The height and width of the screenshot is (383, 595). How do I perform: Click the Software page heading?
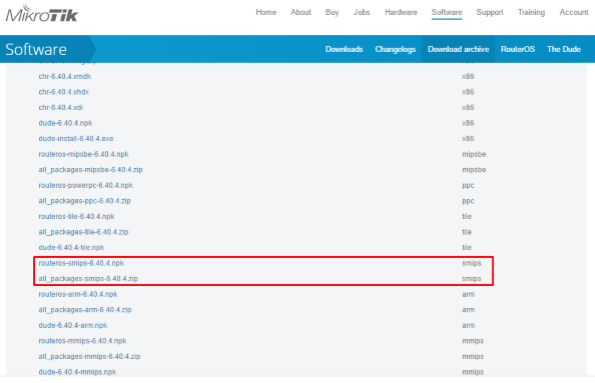(x=36, y=49)
